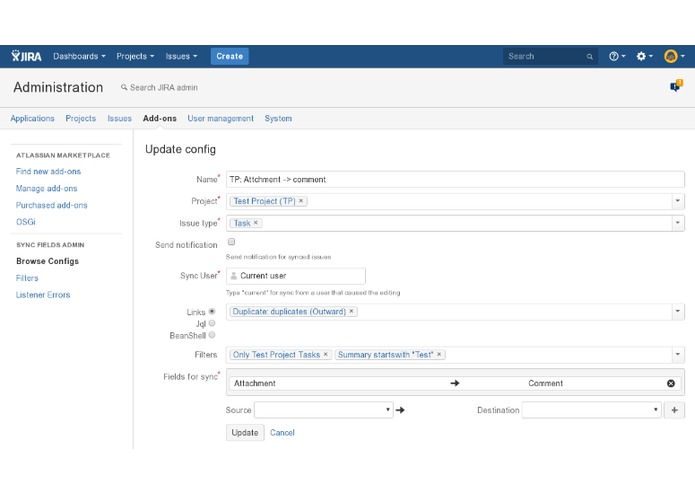This screenshot has height=494, width=695.
Task: Select the Links radio button
Action: (x=212, y=311)
